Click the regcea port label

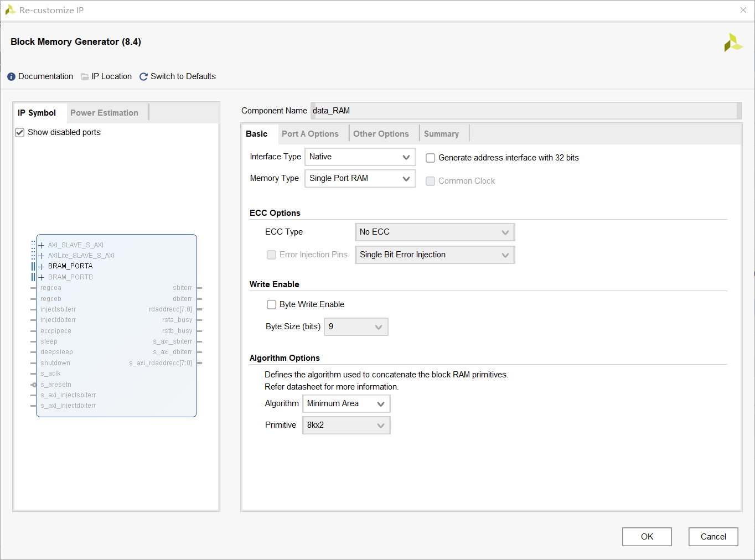[51, 288]
